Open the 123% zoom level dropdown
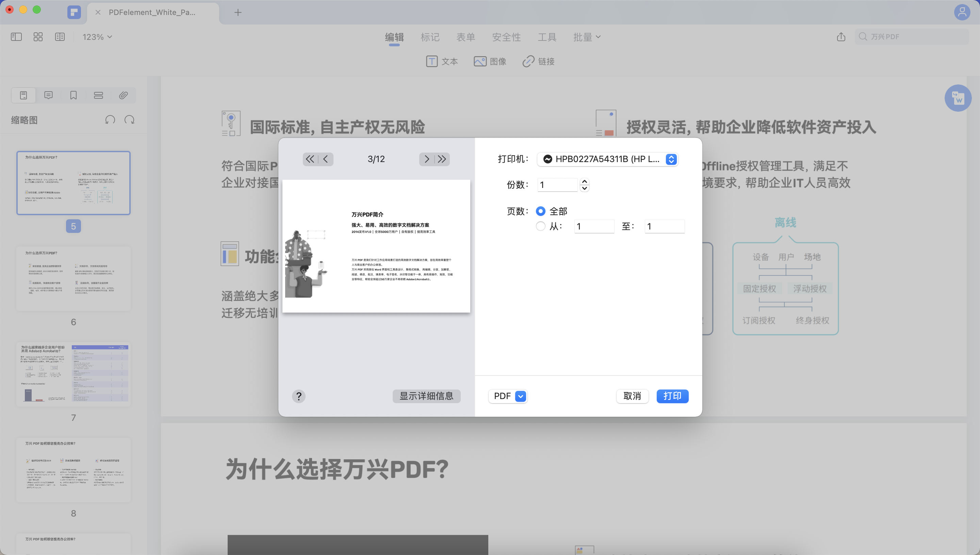The image size is (980, 555). [x=96, y=36]
